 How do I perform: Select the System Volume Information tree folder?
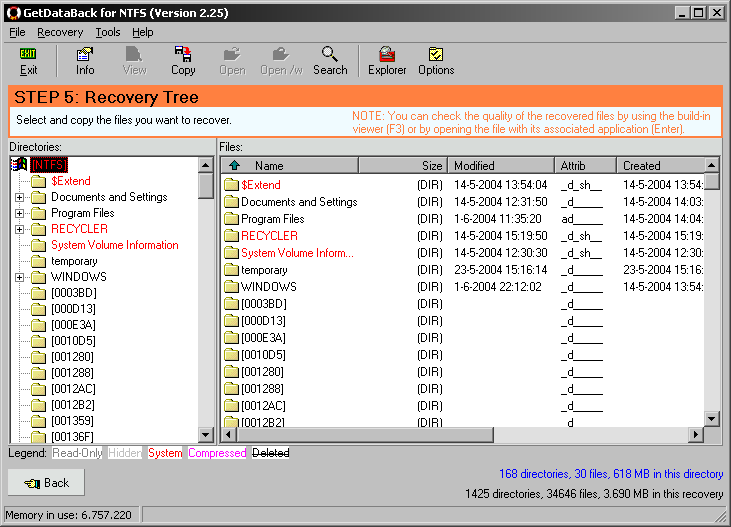click(114, 245)
